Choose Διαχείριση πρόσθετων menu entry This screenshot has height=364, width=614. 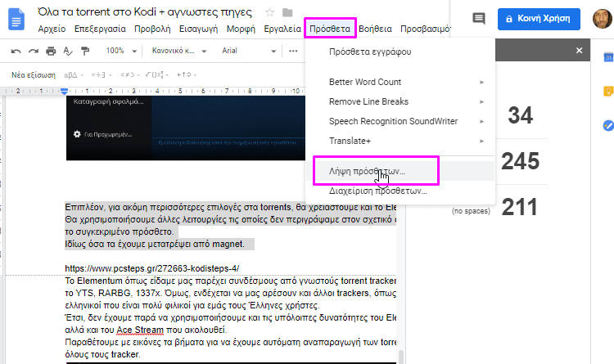(400, 191)
